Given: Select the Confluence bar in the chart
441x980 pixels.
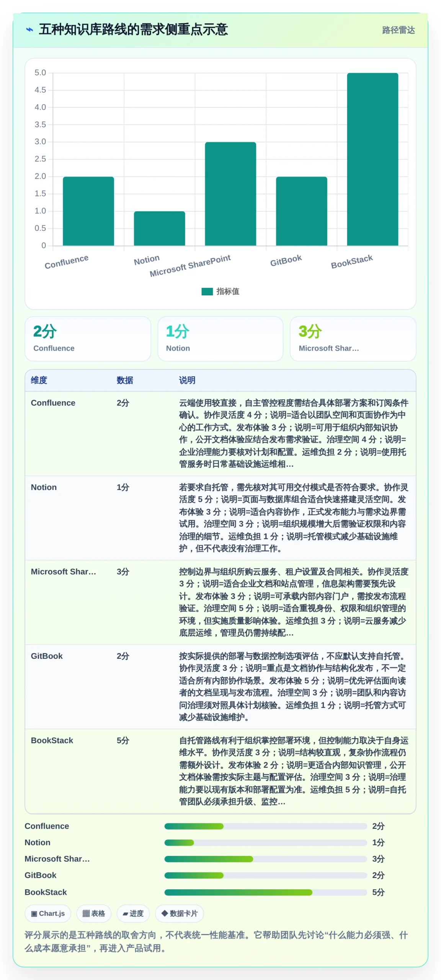Looking at the screenshot, I should (88, 211).
